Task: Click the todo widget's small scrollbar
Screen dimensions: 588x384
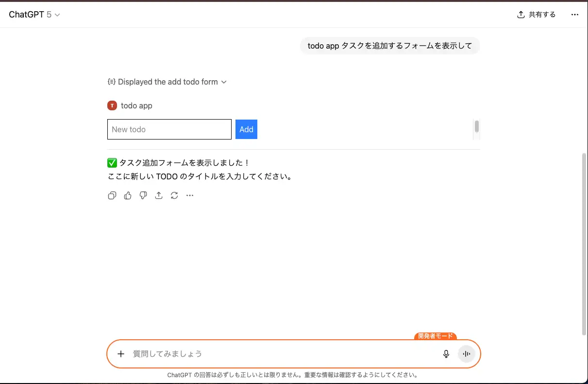Action: pos(477,126)
